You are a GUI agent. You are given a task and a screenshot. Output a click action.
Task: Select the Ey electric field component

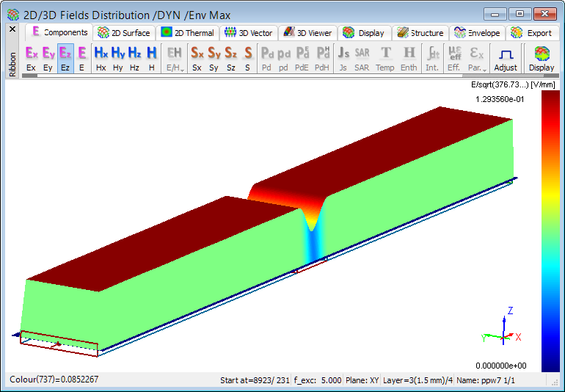(x=48, y=59)
